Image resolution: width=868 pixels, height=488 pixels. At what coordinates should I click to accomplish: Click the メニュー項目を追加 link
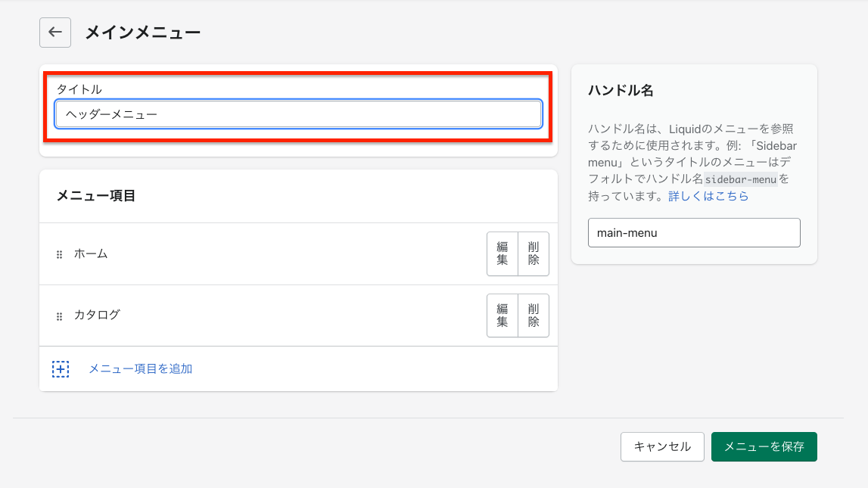click(140, 369)
